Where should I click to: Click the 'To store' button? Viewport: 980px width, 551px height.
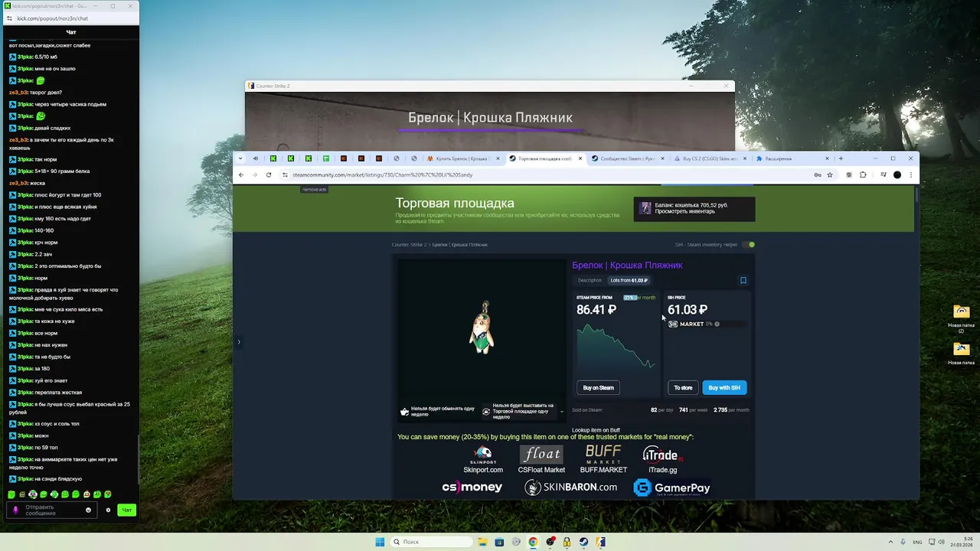[683, 387]
